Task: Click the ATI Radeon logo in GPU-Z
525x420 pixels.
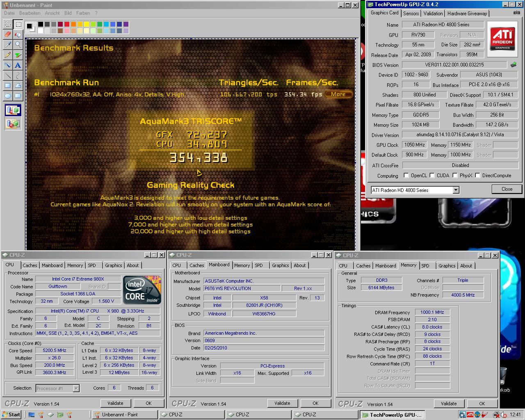Action: click(x=502, y=39)
